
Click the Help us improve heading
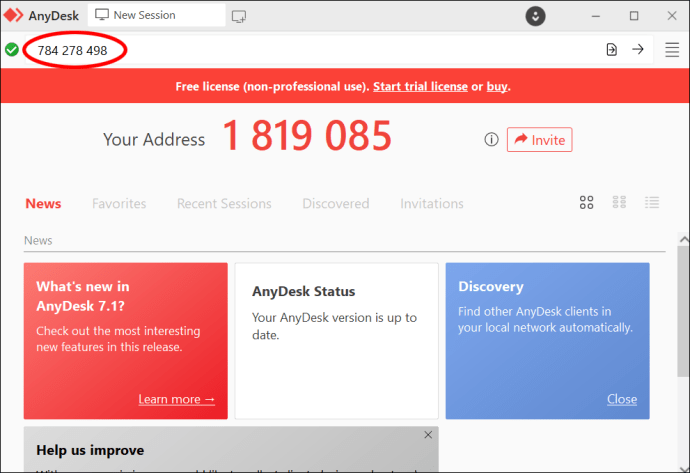point(90,450)
